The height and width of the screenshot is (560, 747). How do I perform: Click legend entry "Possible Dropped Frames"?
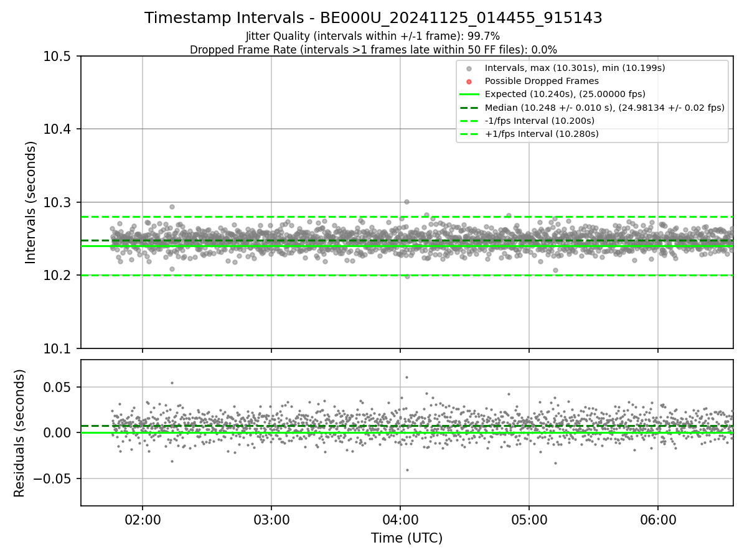tap(542, 81)
